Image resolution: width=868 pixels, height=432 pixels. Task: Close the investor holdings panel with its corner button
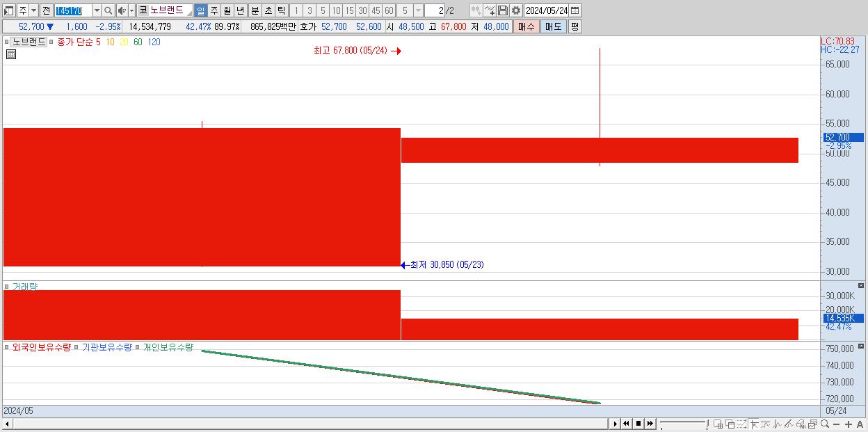coord(860,345)
